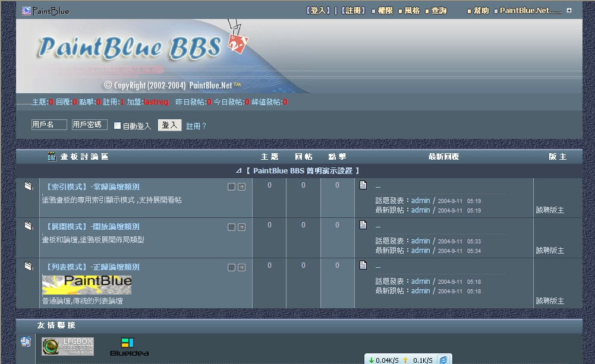Open the 幫助 help menu
The width and height of the screenshot is (595, 364).
[x=481, y=11]
